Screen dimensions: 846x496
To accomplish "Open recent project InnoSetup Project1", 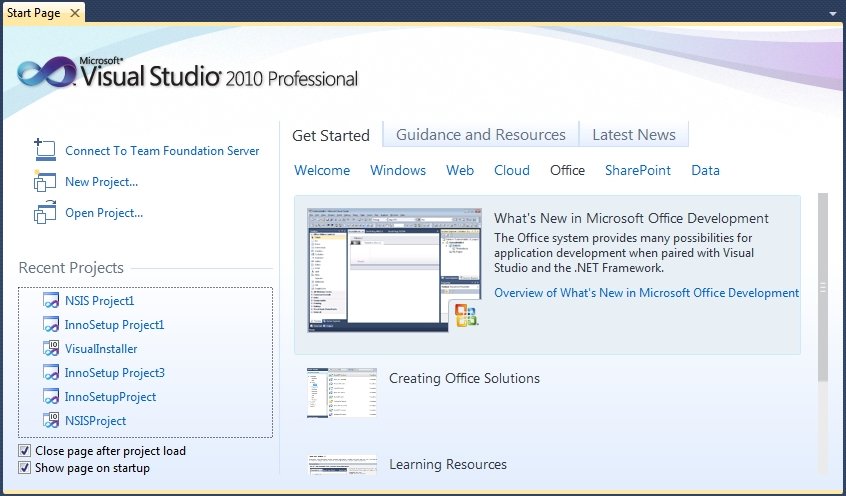I will point(114,324).
